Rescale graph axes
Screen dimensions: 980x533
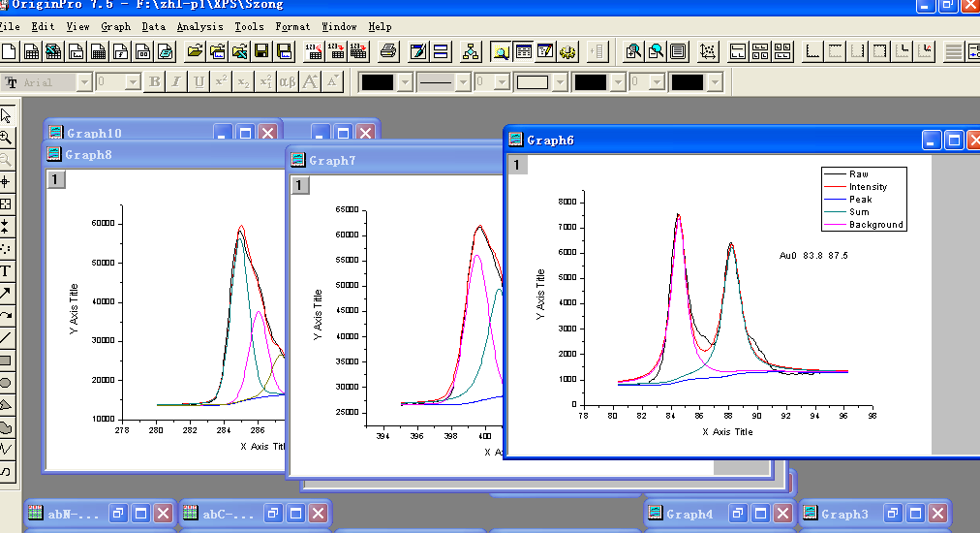[708, 51]
